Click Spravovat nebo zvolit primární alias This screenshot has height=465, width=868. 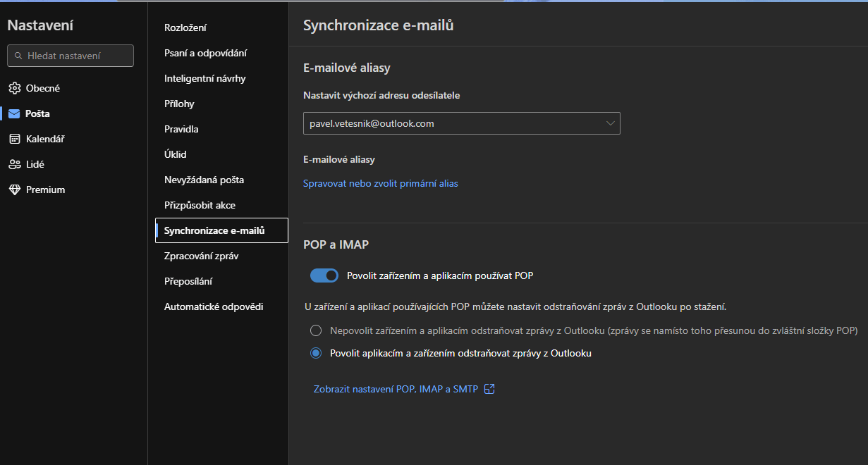pos(380,183)
